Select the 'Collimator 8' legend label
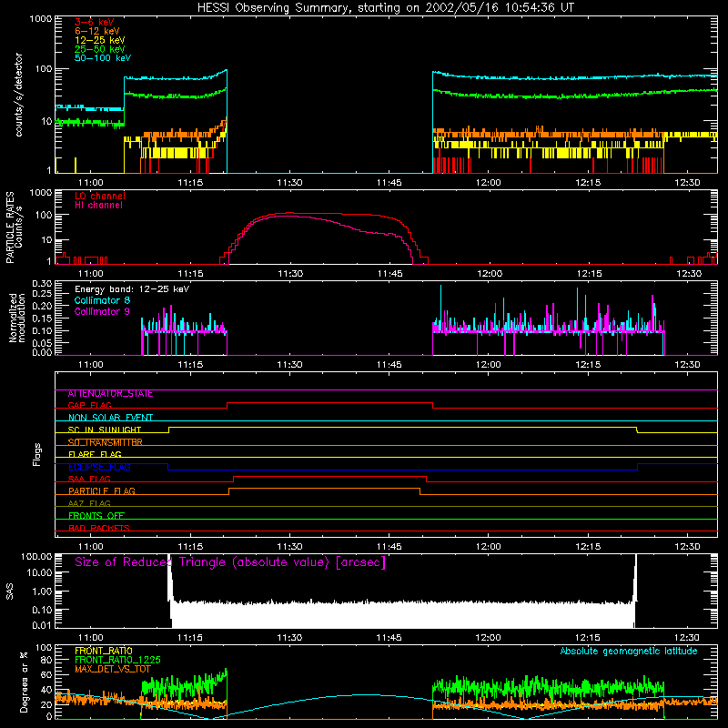 point(102,300)
